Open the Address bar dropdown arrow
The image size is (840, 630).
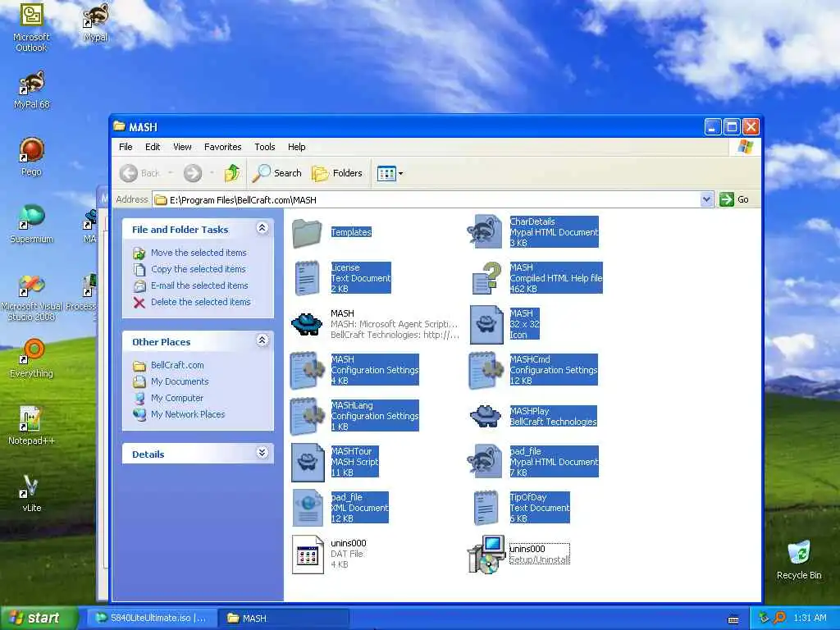pos(706,199)
